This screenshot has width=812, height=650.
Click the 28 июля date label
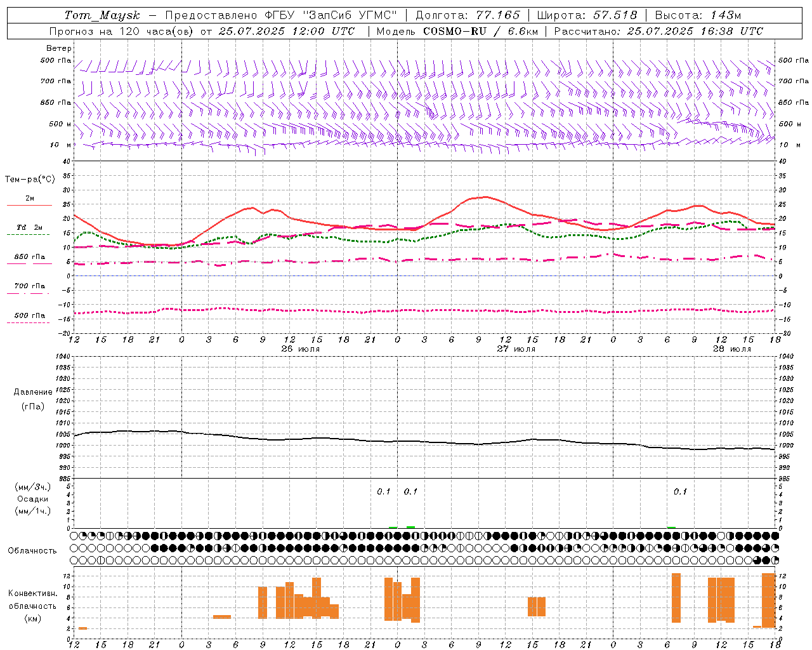point(732,349)
